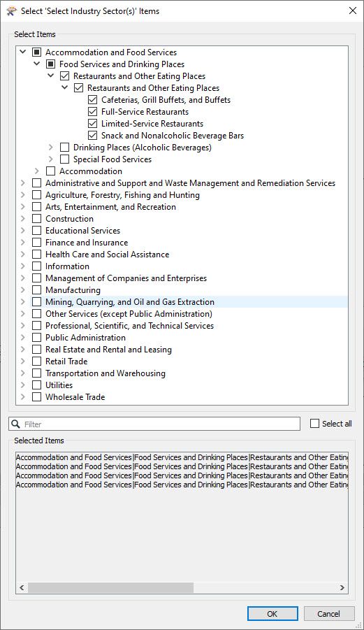Expand the Accommodation node

pos(36,171)
